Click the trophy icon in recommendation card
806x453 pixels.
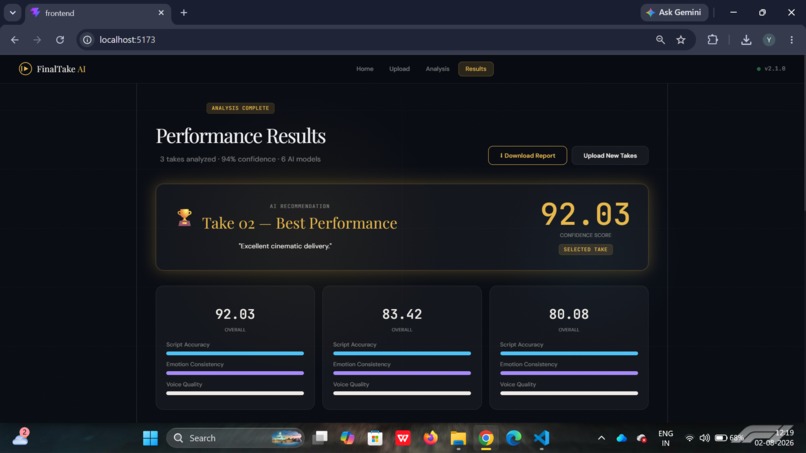pyautogui.click(x=185, y=218)
